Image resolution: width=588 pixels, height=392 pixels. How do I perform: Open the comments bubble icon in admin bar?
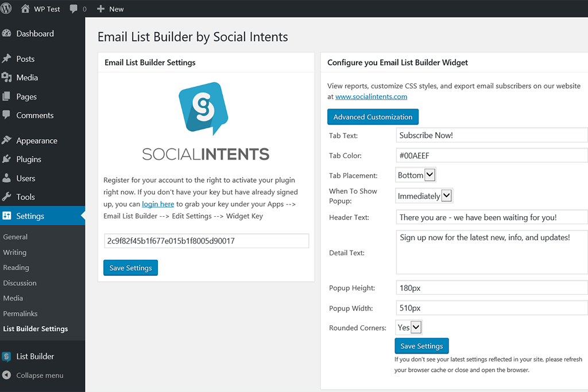(74, 9)
